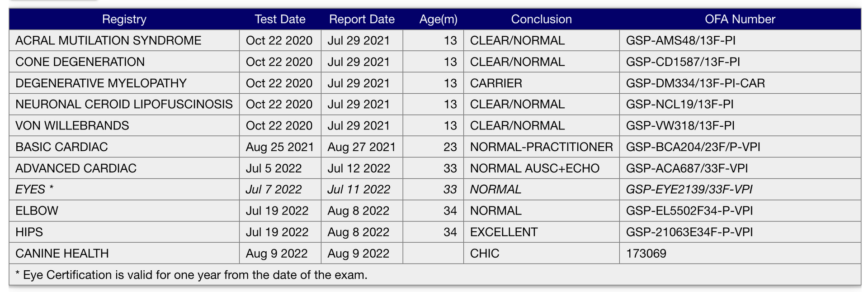
Task: Click the Registry column header
Action: (124, 19)
